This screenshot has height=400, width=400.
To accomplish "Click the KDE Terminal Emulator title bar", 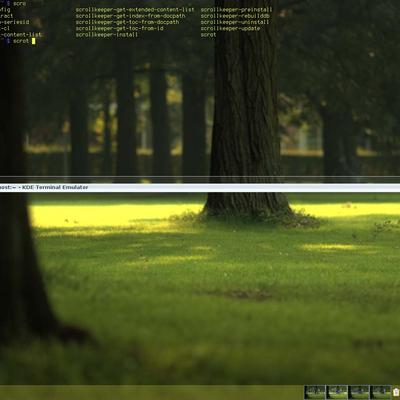I will pyautogui.click(x=200, y=188).
